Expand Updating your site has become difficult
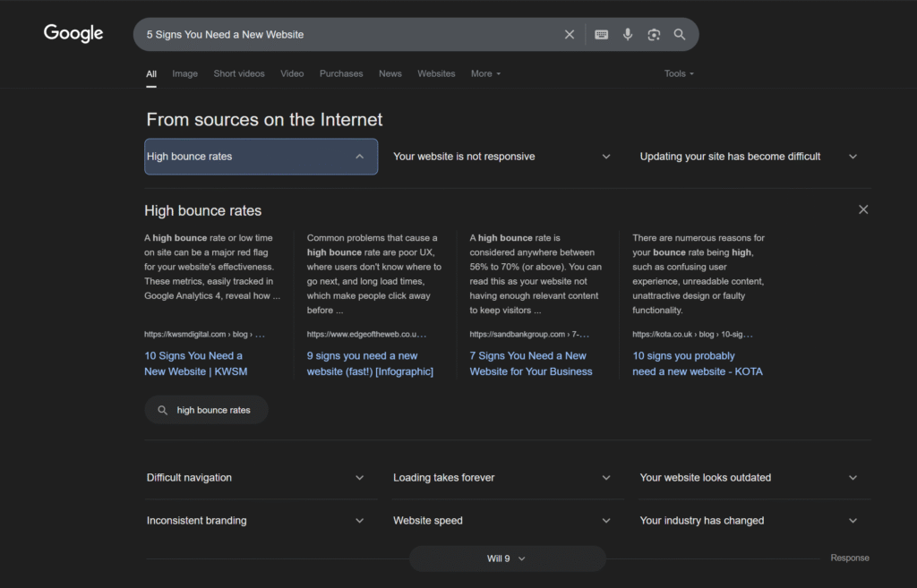Screen dimensions: 917x588 point(749,157)
